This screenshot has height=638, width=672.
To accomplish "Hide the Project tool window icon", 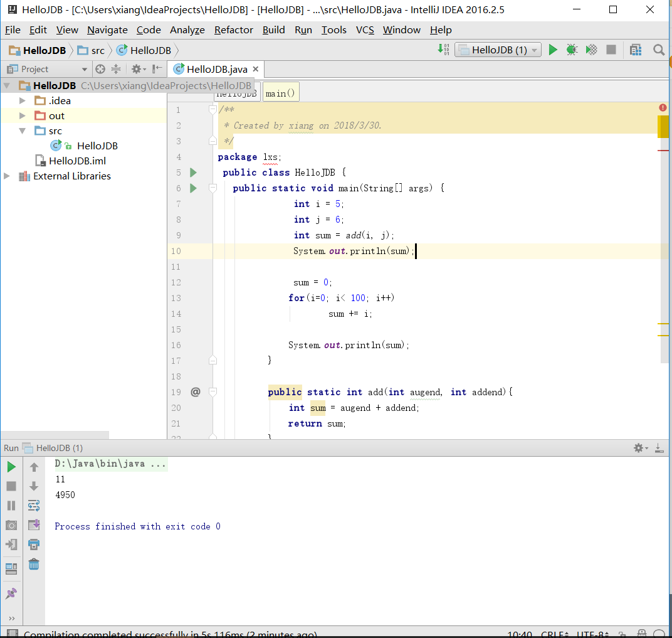I will pos(157,69).
